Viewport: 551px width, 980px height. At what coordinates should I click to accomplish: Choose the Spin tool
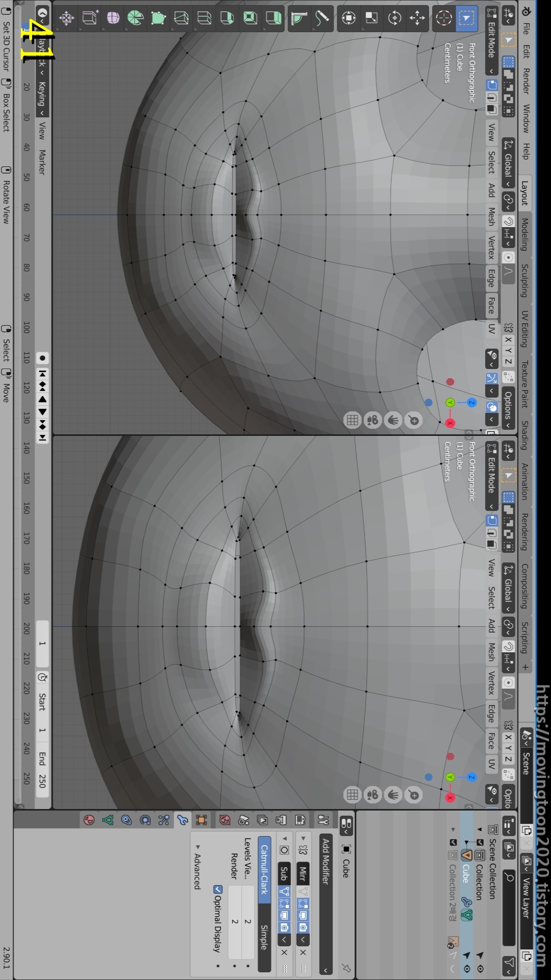tap(136, 18)
